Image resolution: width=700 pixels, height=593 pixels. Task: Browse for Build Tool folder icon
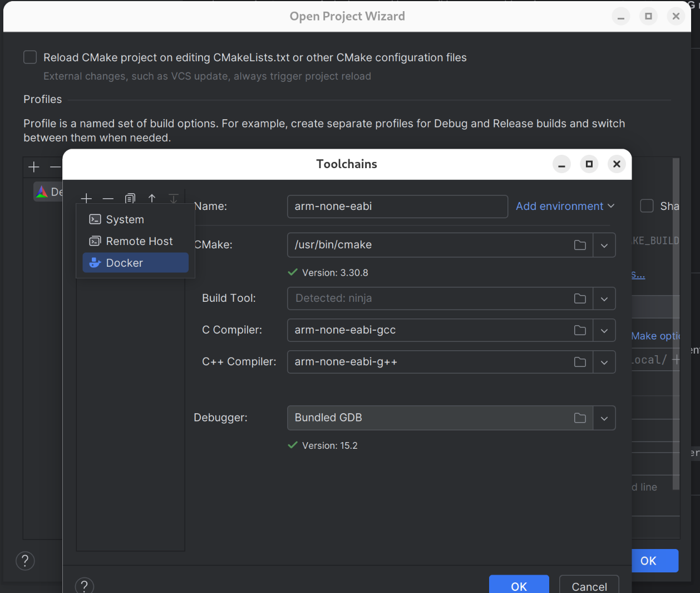pos(580,298)
